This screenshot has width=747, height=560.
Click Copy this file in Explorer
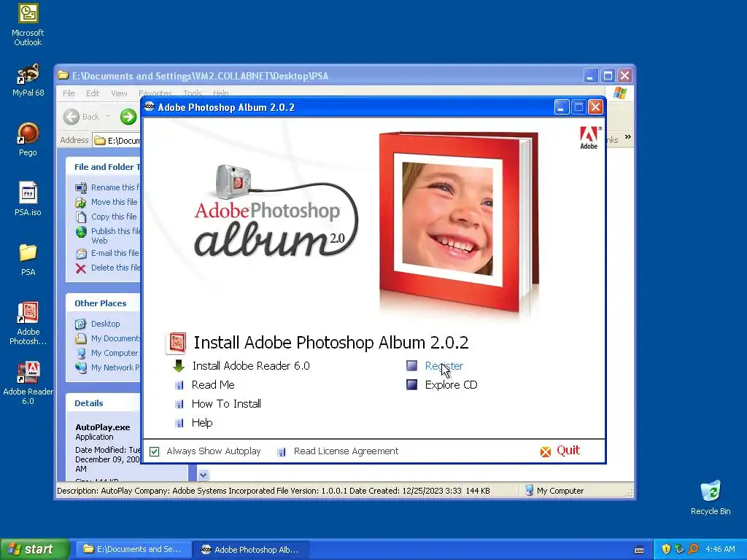click(x=114, y=217)
